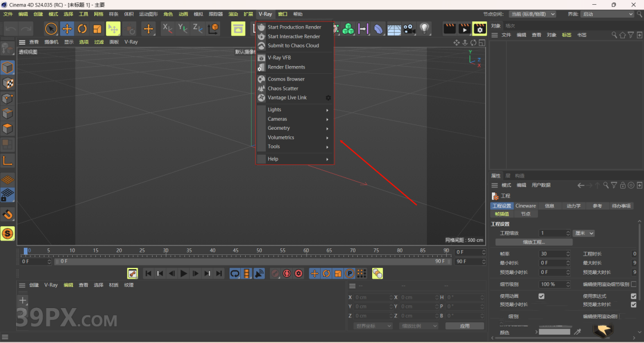This screenshot has width=644, height=343.
Task: Open the 界面 启动 layout dropdown
Action: (608, 14)
